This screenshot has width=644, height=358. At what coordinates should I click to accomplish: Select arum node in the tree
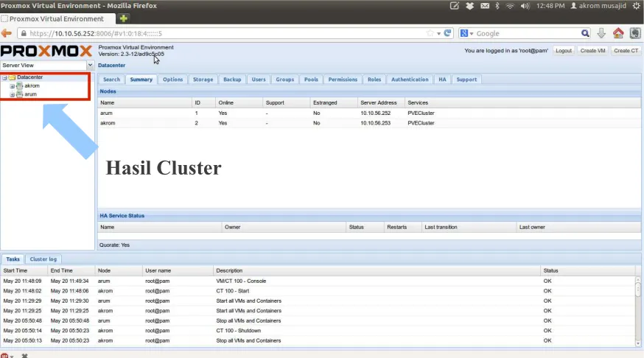pos(30,94)
